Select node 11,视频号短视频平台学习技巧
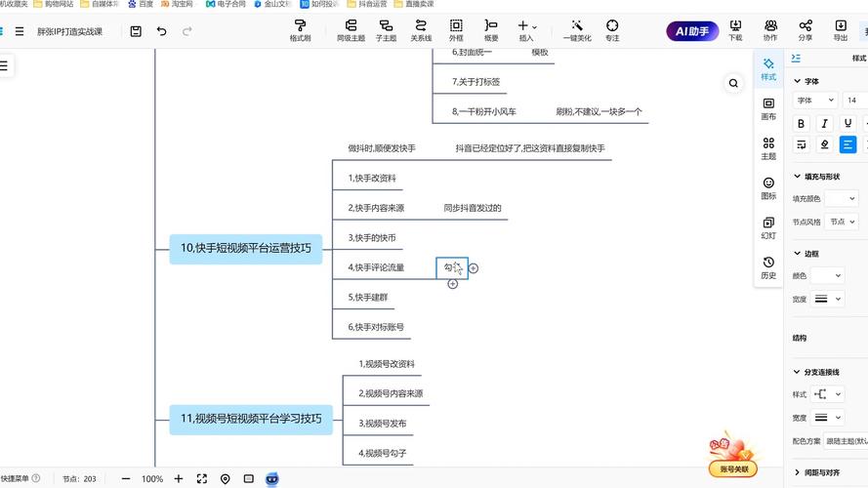 (x=251, y=419)
